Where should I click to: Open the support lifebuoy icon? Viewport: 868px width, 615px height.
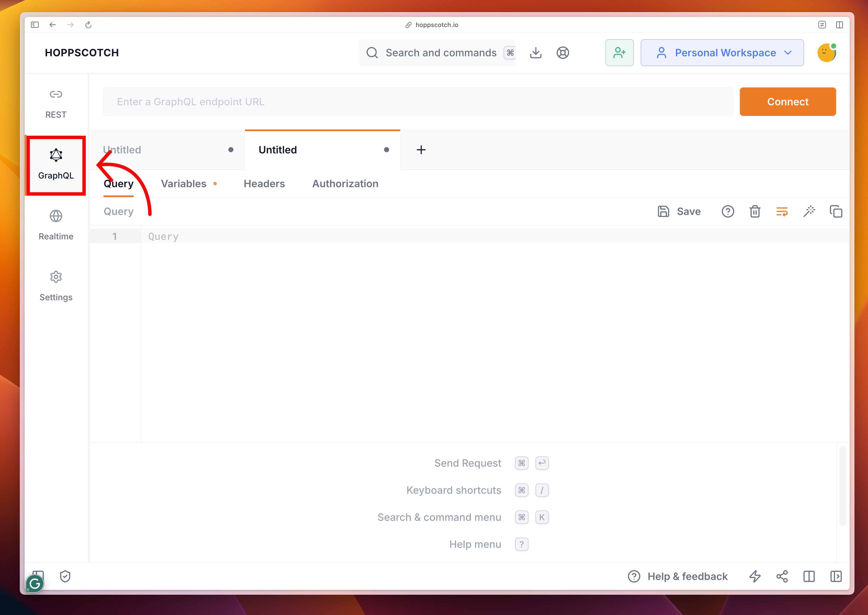[x=563, y=53]
